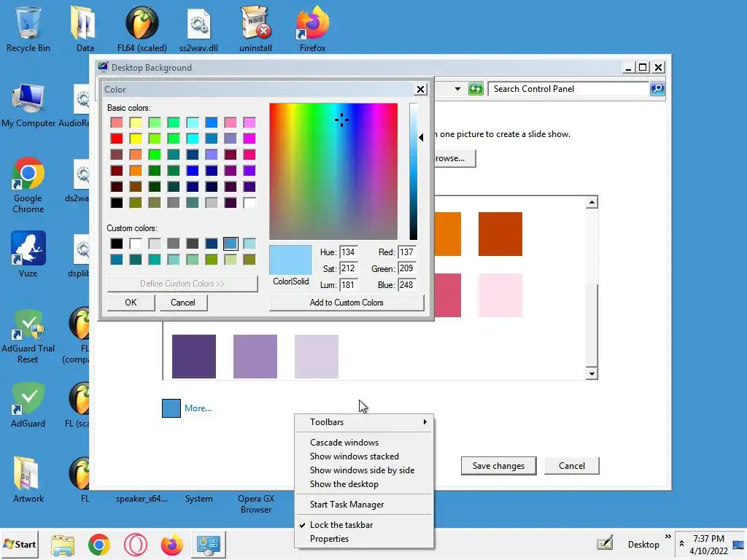
Task: Open Chrome from the taskbar
Action: (99, 544)
